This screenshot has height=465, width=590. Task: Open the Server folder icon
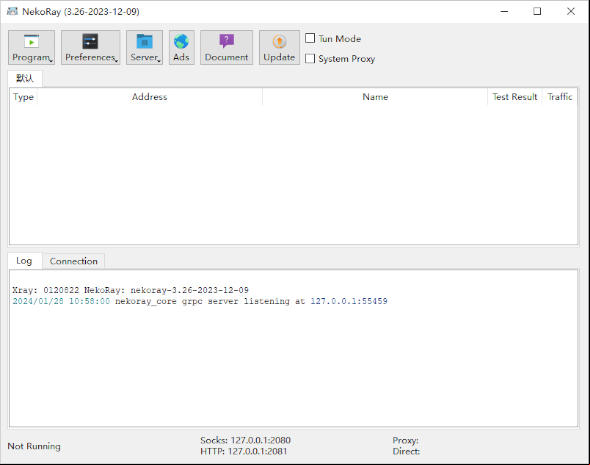click(x=144, y=41)
